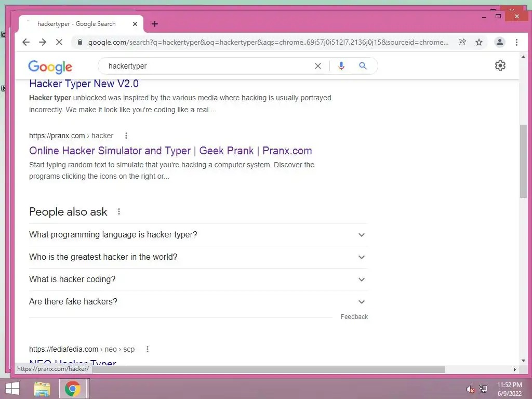532x399 pixels.
Task: Go to Google home via logo
Action: coord(50,67)
